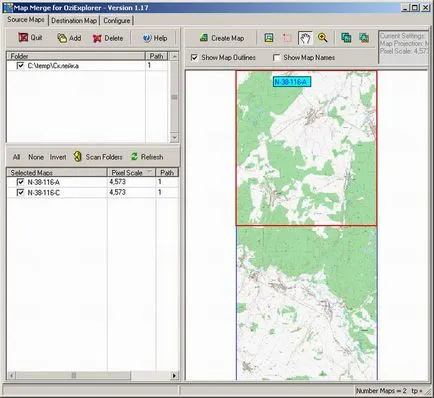Click the Selected Maps column header

tap(57, 172)
